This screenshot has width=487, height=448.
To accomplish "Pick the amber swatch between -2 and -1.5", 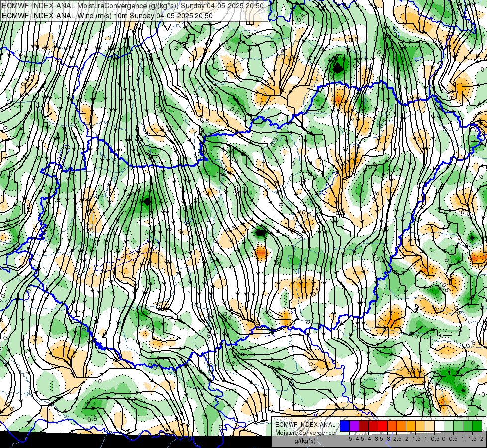I will click(411, 426).
